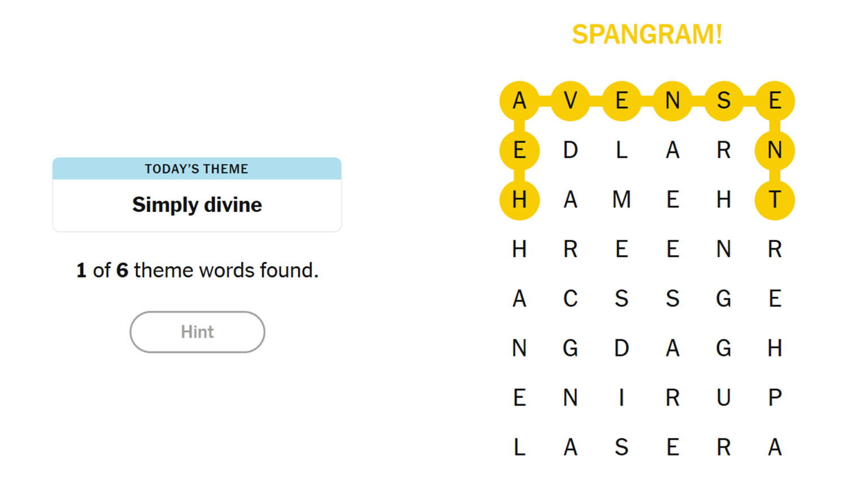Click the highlighted letter S in the spangram
This screenshot has height=488, width=868.
(x=724, y=101)
